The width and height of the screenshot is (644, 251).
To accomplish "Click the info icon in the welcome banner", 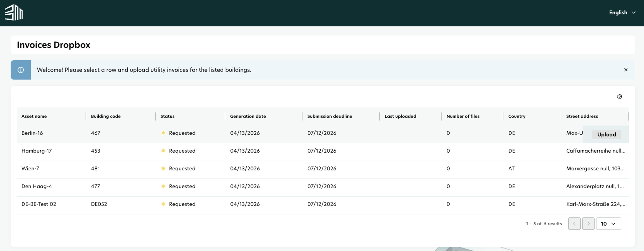I will click(21, 70).
